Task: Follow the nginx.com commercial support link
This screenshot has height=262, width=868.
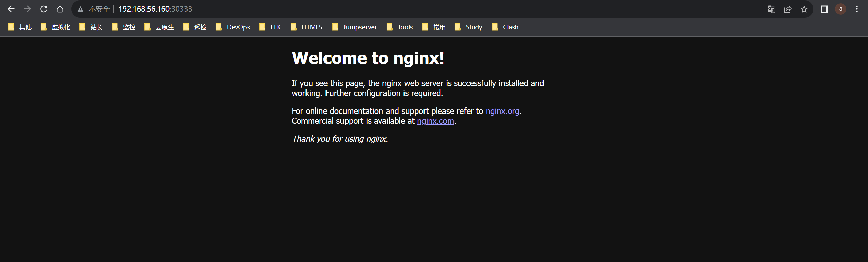Action: (435, 121)
